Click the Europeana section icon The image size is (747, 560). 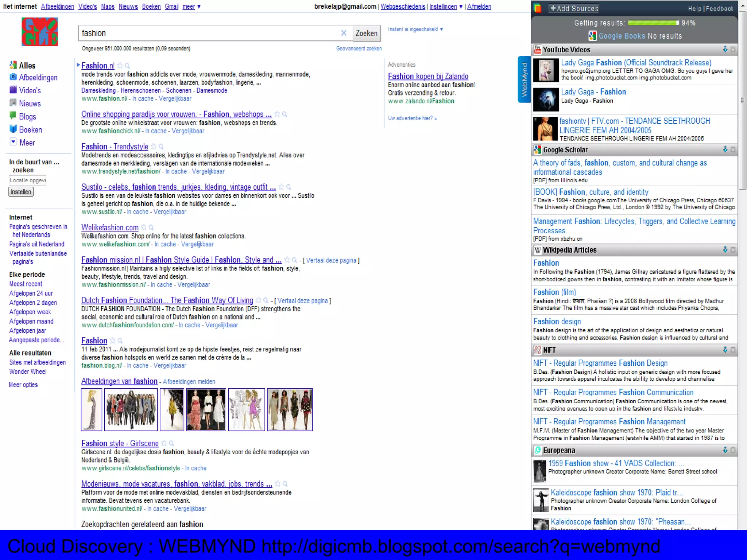pos(538,450)
